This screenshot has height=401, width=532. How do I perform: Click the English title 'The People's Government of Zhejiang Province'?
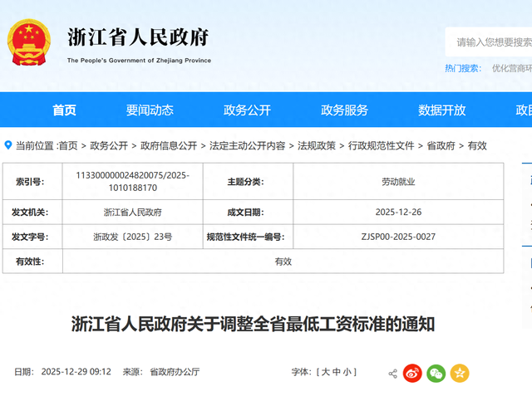[x=139, y=61]
